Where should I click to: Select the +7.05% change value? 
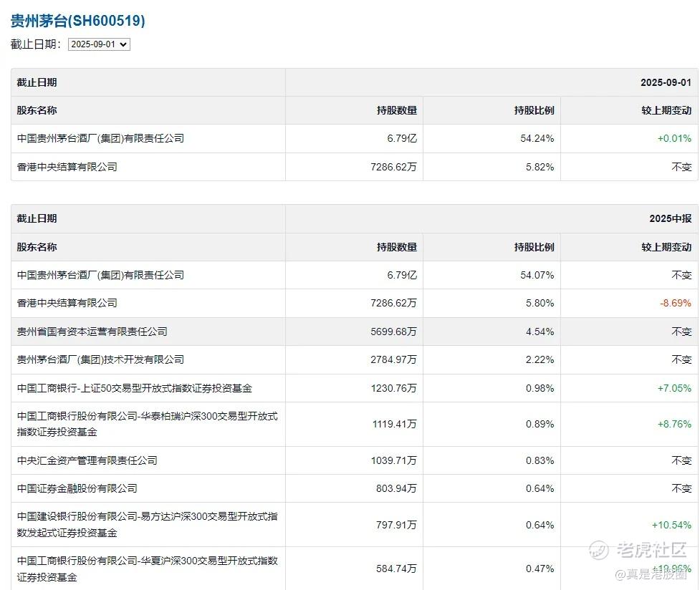click(x=674, y=388)
